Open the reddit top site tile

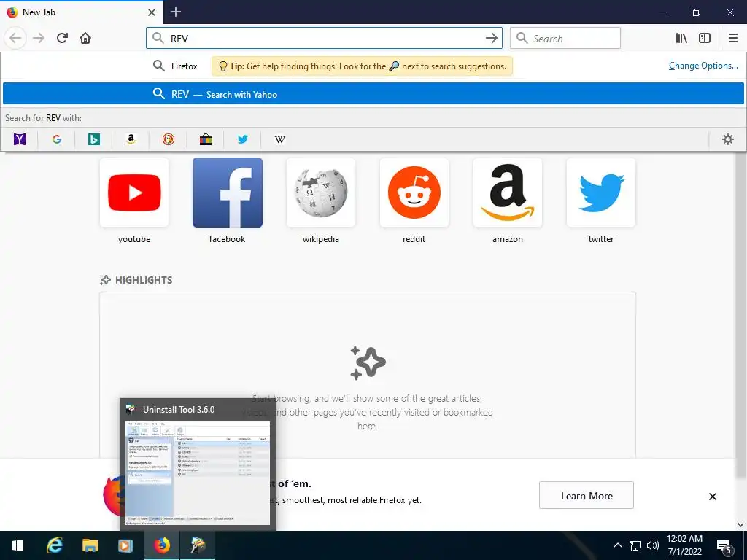414,192
